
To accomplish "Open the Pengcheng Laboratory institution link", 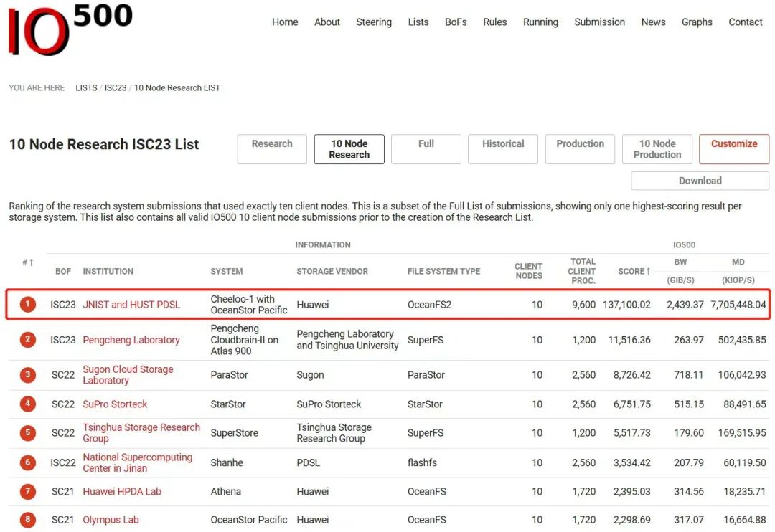I will 131,340.
